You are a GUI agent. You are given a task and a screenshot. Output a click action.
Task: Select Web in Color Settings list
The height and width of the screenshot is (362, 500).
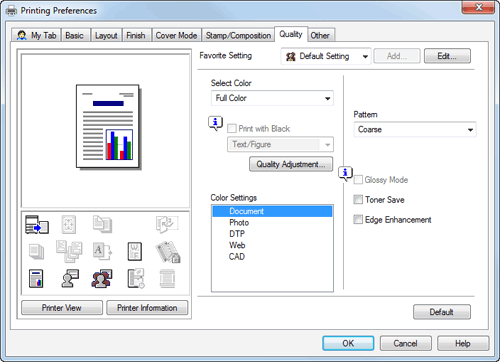[x=272, y=245]
